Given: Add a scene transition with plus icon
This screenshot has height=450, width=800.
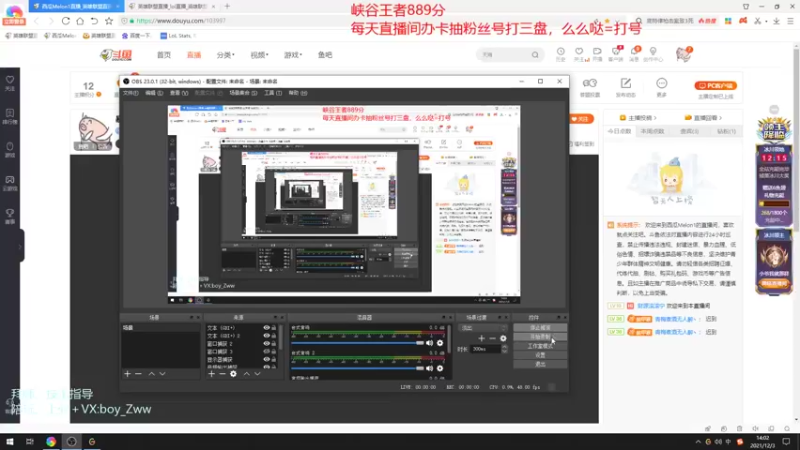Looking at the screenshot, I should point(481,338).
